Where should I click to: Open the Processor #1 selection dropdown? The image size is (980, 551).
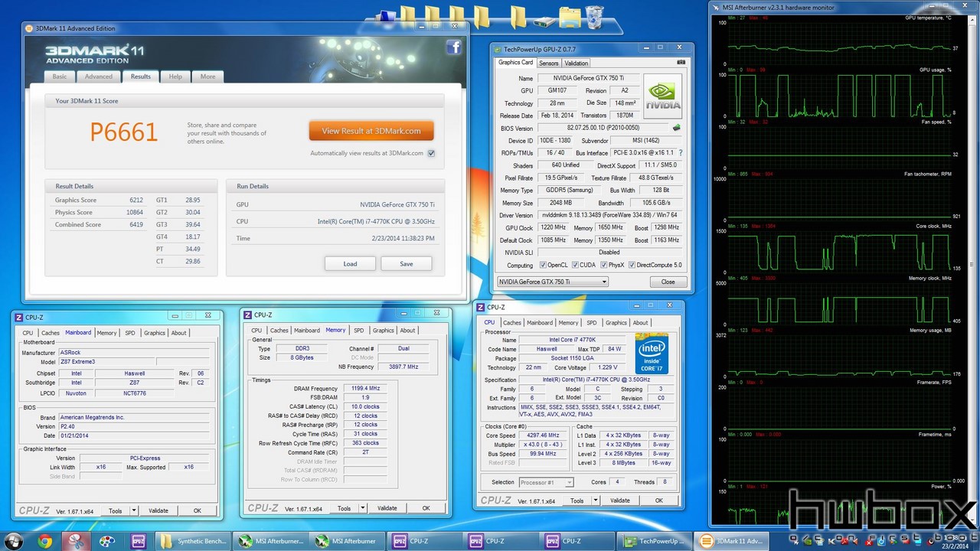(x=547, y=482)
